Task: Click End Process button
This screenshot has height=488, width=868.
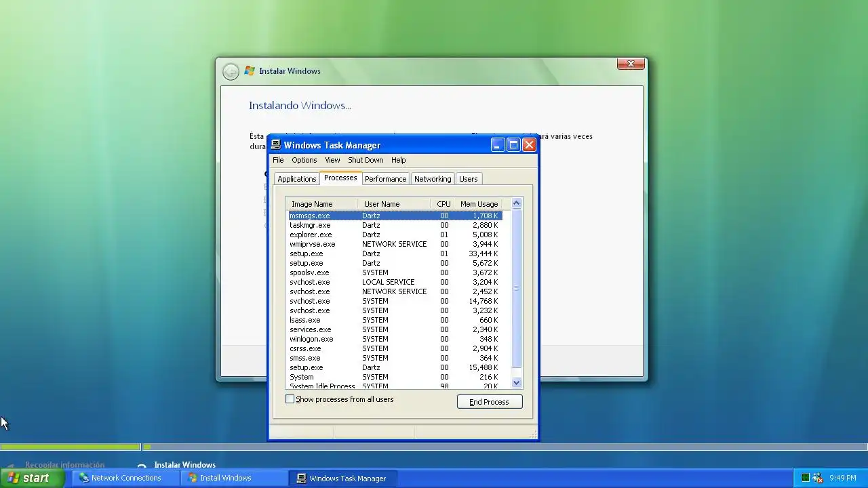Action: 490,402
